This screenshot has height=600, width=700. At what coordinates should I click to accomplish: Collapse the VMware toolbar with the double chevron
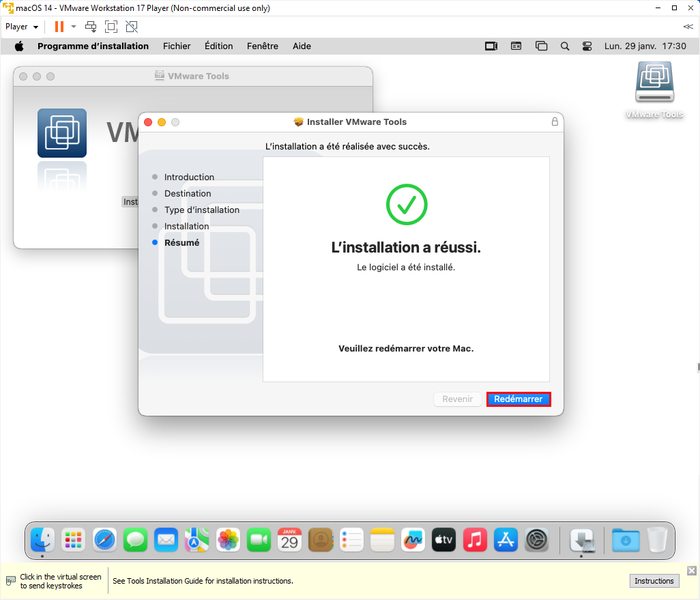(x=688, y=27)
